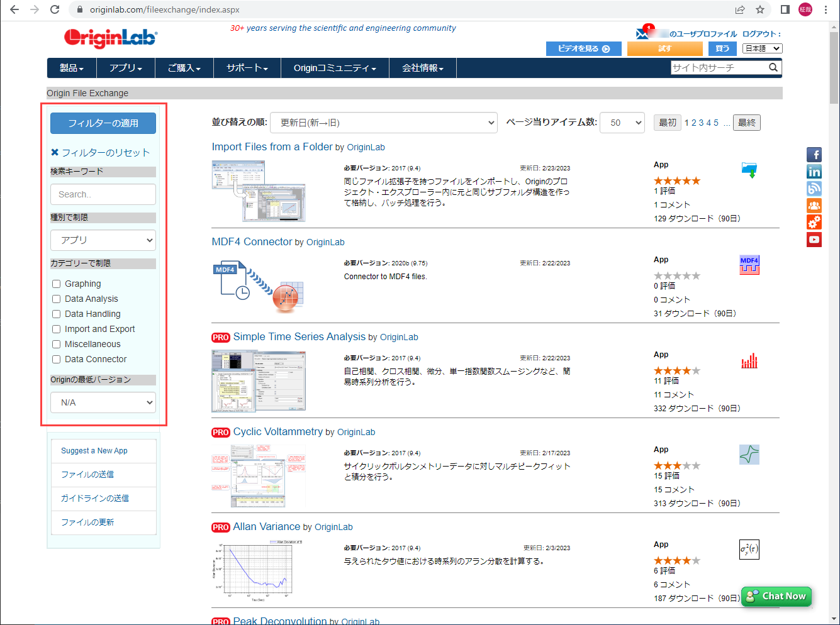Check the Data Analysis category

click(56, 299)
